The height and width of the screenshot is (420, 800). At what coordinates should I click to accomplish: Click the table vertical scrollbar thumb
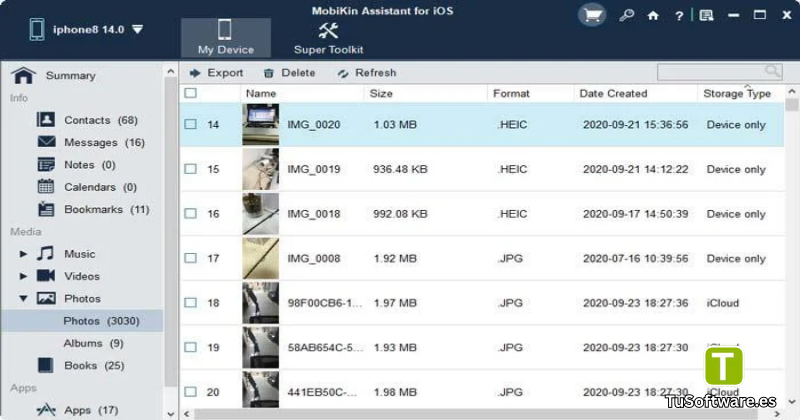792,105
